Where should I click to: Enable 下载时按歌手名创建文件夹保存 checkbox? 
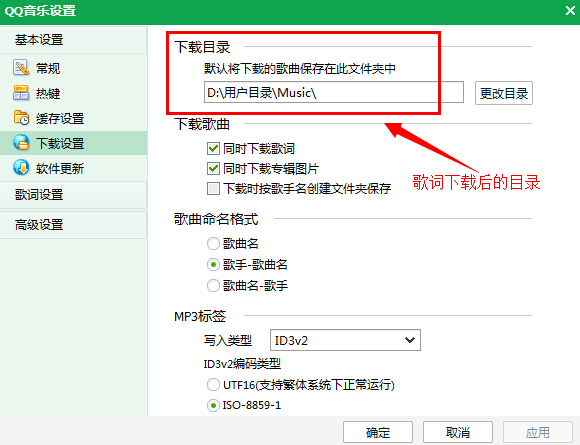213,189
